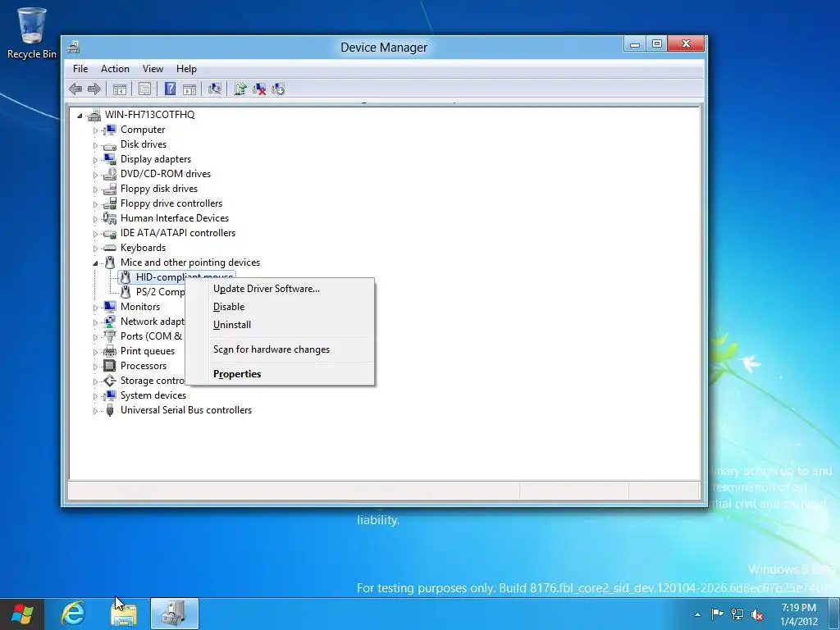Screen dimensions: 840x630
Task: Toggle the Show/Hide Console Tree toolbar icon
Action: 120,89
